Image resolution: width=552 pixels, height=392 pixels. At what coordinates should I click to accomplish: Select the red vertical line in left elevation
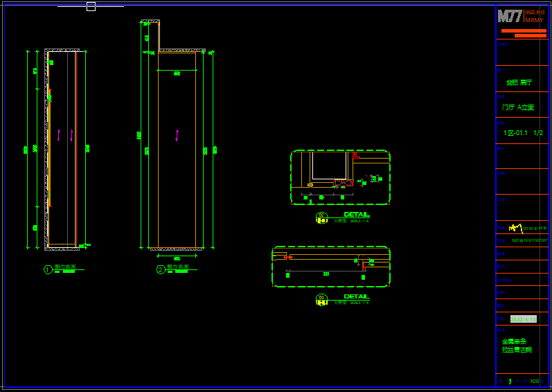click(75, 149)
